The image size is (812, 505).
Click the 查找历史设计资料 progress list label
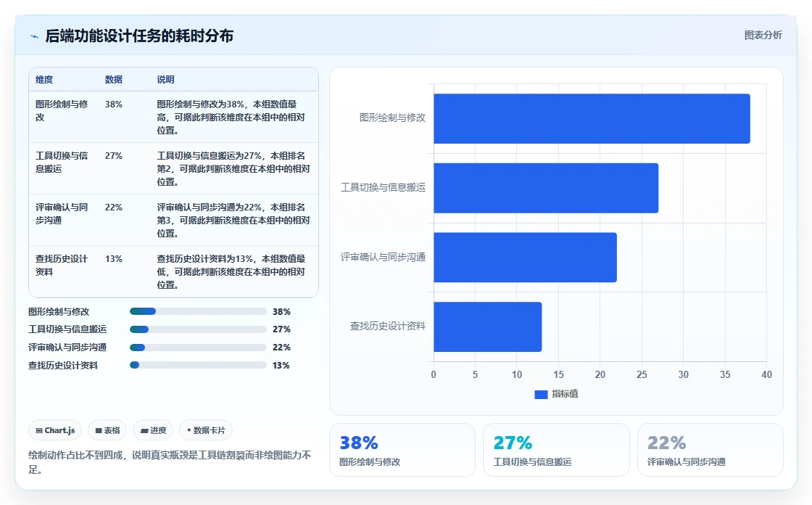pyautogui.click(x=62, y=366)
